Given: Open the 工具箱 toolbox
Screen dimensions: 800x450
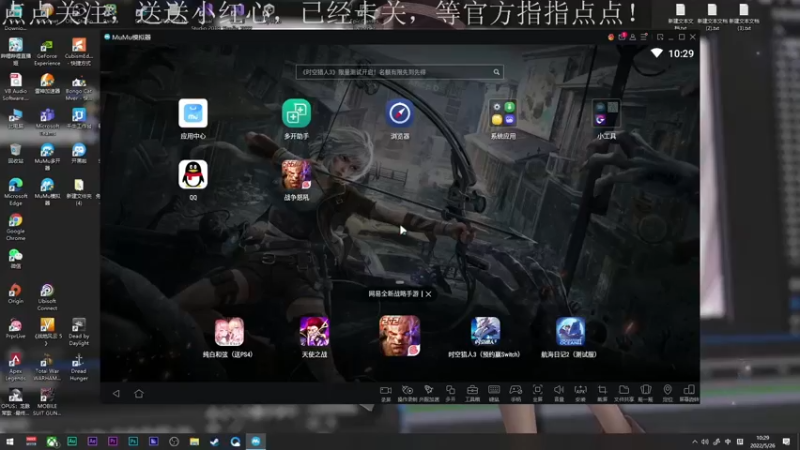Looking at the screenshot, I should (x=472, y=392).
